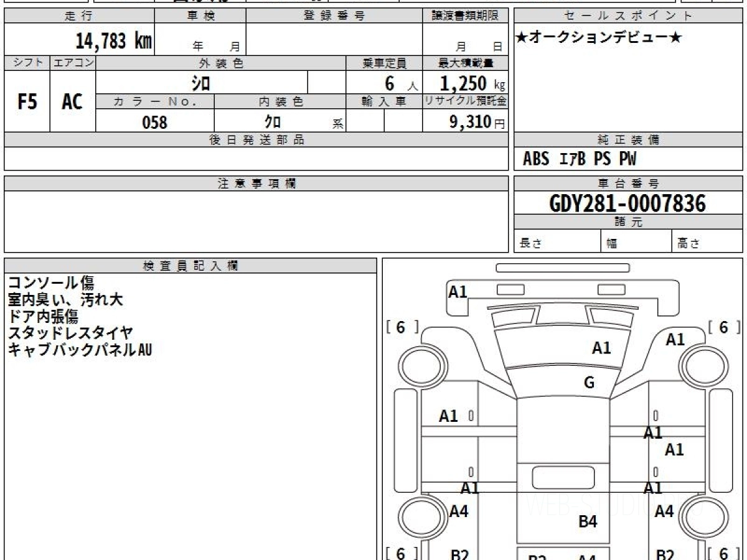Select the equipment list ABS エアB PS PW

point(580,159)
